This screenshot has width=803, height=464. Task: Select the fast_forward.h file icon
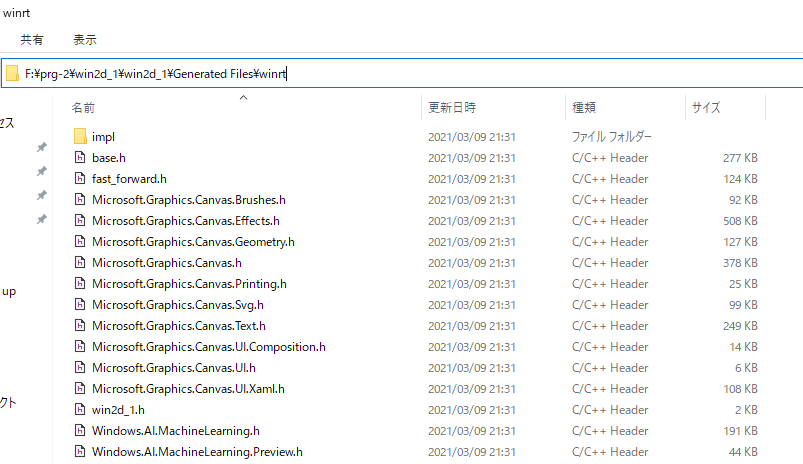coord(80,179)
